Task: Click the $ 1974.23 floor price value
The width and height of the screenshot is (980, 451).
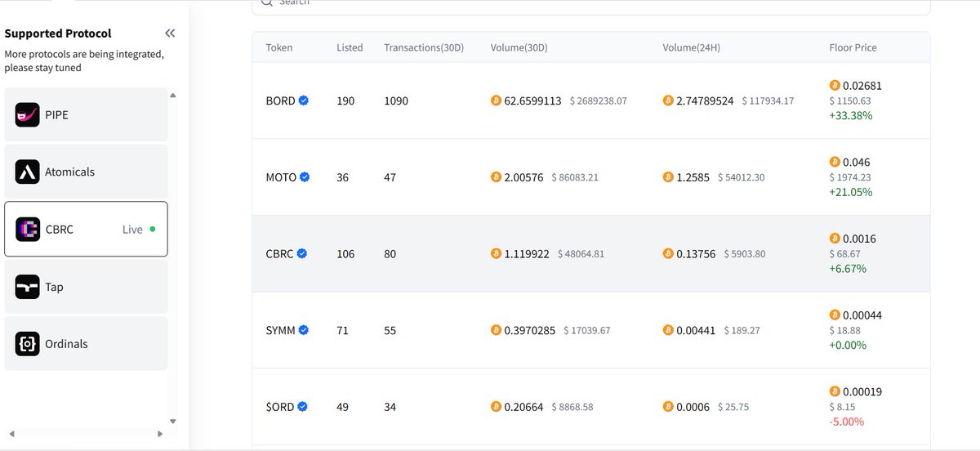Action: 850,177
